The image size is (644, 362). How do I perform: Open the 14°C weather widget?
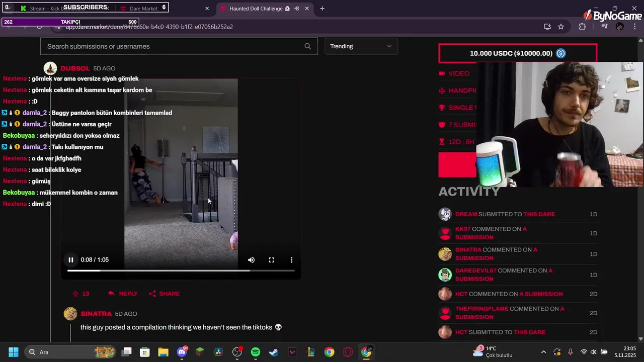[493, 352]
